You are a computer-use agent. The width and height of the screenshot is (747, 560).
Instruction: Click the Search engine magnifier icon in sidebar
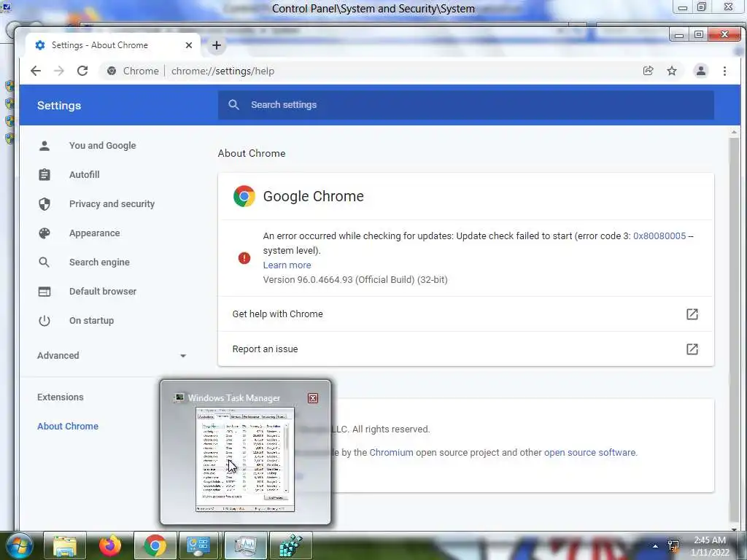[x=44, y=262]
